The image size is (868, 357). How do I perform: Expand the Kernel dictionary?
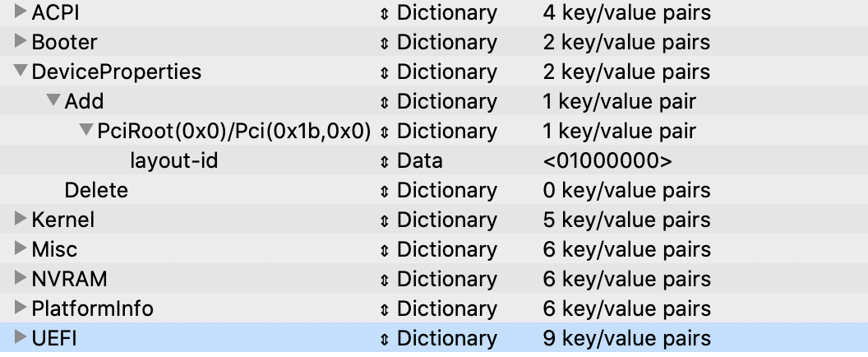pos(21,219)
